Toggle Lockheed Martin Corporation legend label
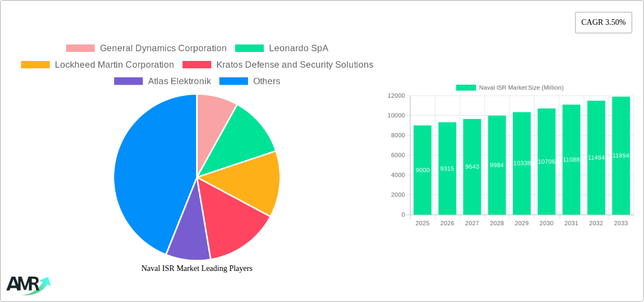 tap(114, 65)
